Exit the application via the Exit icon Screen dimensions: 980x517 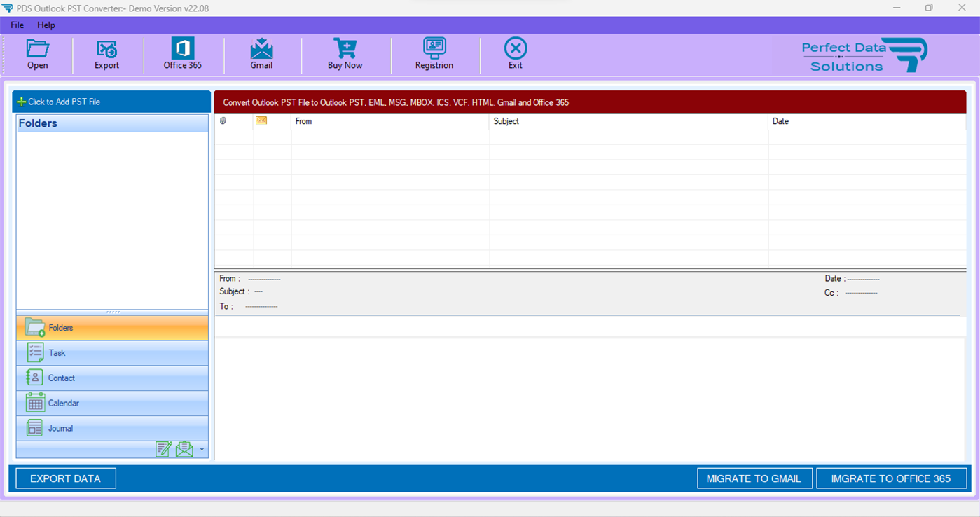pos(515,54)
